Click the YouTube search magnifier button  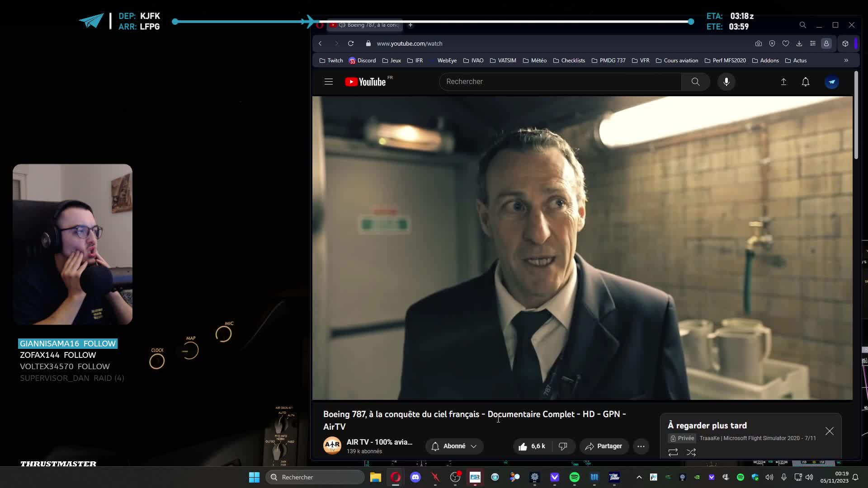pos(695,82)
